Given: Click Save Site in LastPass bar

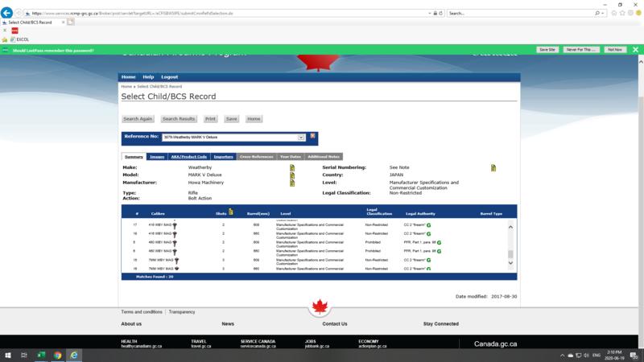Looking at the screenshot, I should click(x=547, y=50).
